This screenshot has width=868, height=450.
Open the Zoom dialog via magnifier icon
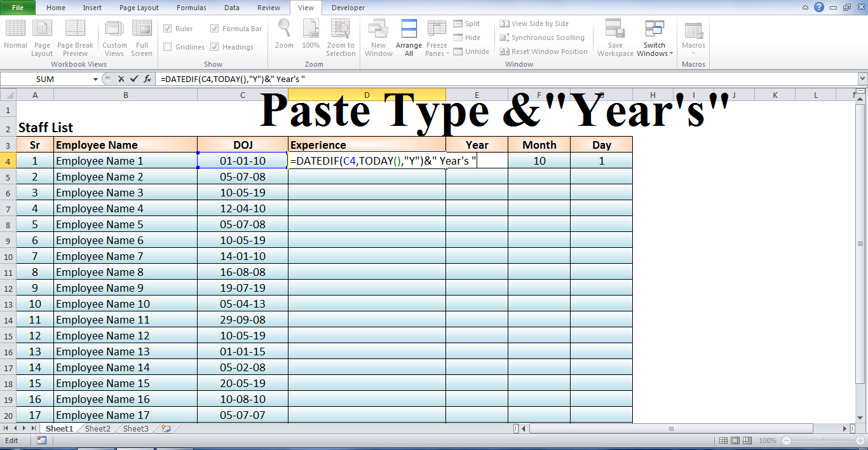coord(283,35)
